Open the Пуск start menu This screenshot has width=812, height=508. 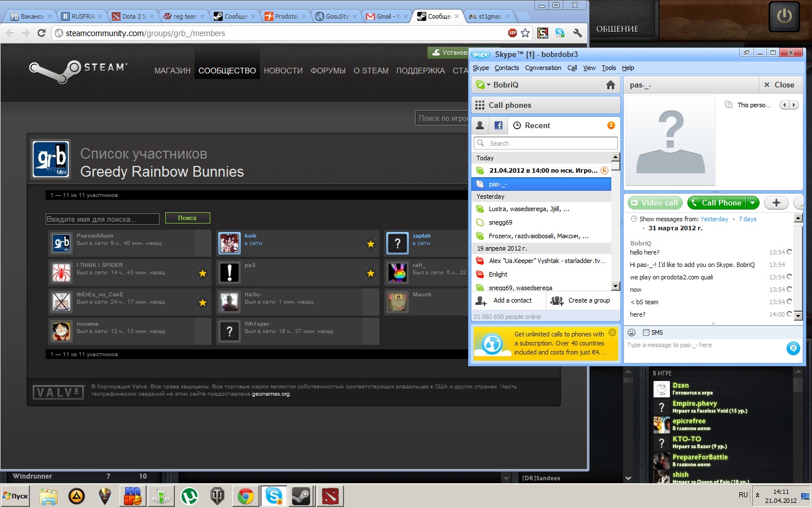click(x=15, y=496)
